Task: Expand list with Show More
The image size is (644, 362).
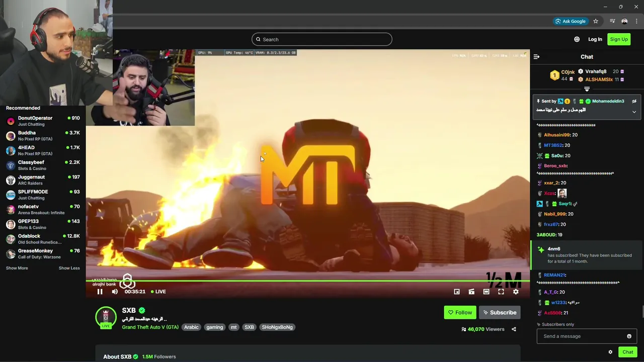Action: [x=17, y=268]
